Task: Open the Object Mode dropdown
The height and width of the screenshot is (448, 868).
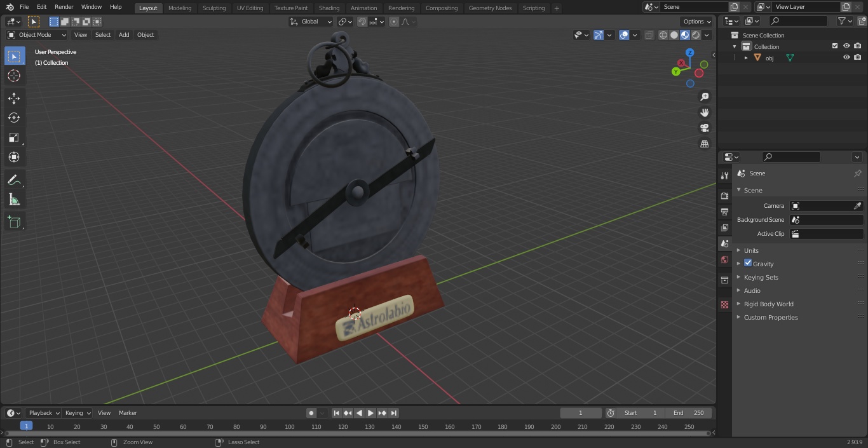Action: coord(37,35)
